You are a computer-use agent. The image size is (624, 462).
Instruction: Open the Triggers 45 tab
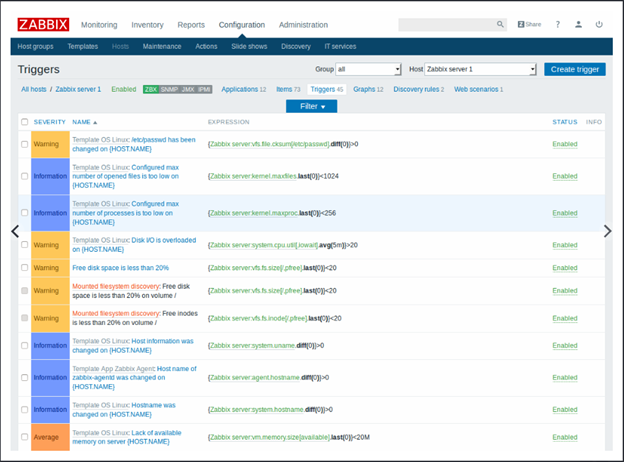(x=327, y=90)
